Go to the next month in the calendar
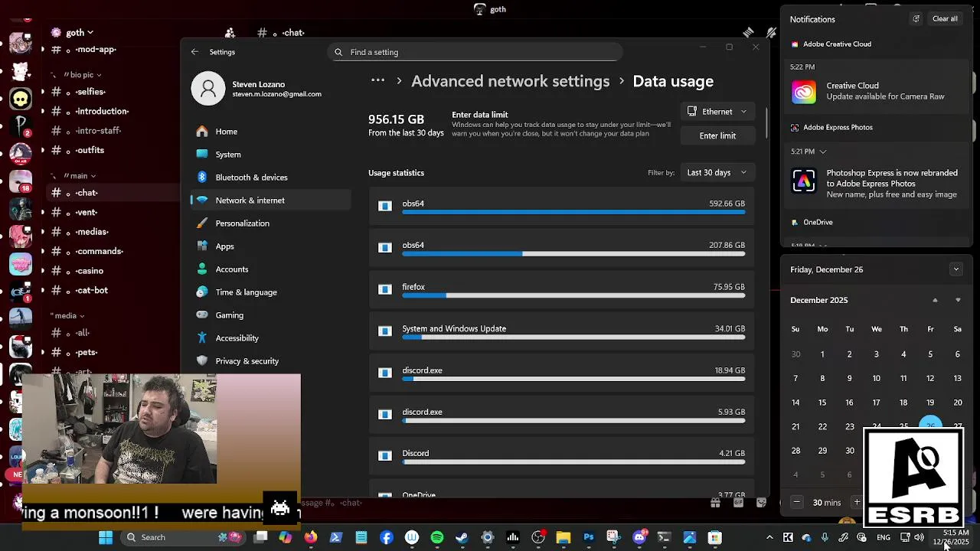This screenshot has height=551, width=980. pyautogui.click(x=958, y=300)
